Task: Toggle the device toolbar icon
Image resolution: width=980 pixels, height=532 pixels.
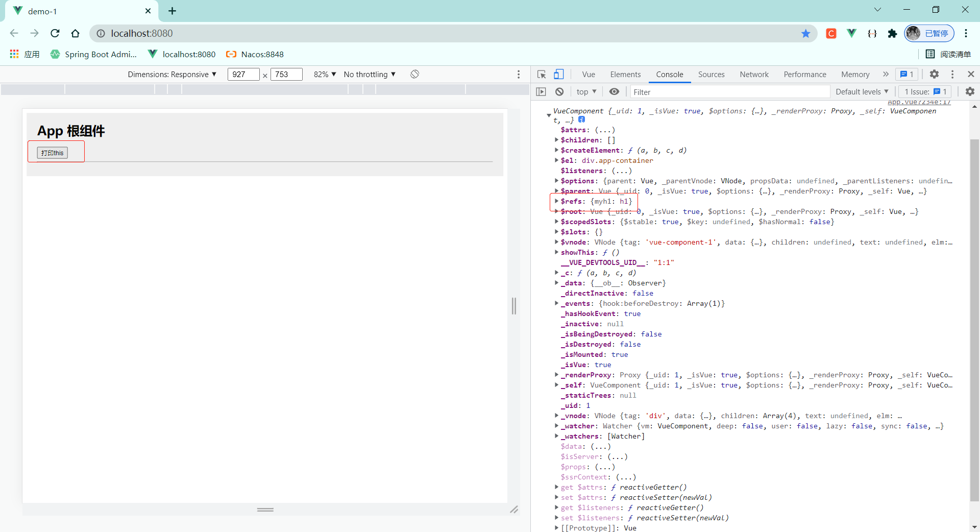Action: 559,75
